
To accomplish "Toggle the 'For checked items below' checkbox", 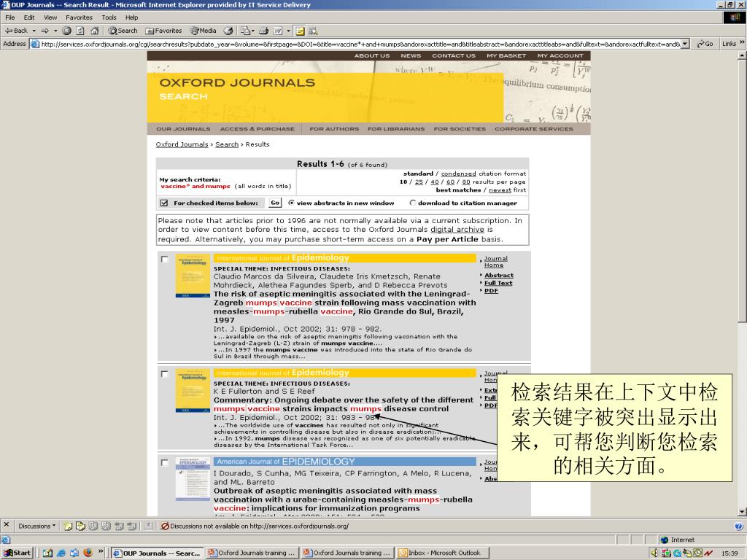I will (164, 203).
